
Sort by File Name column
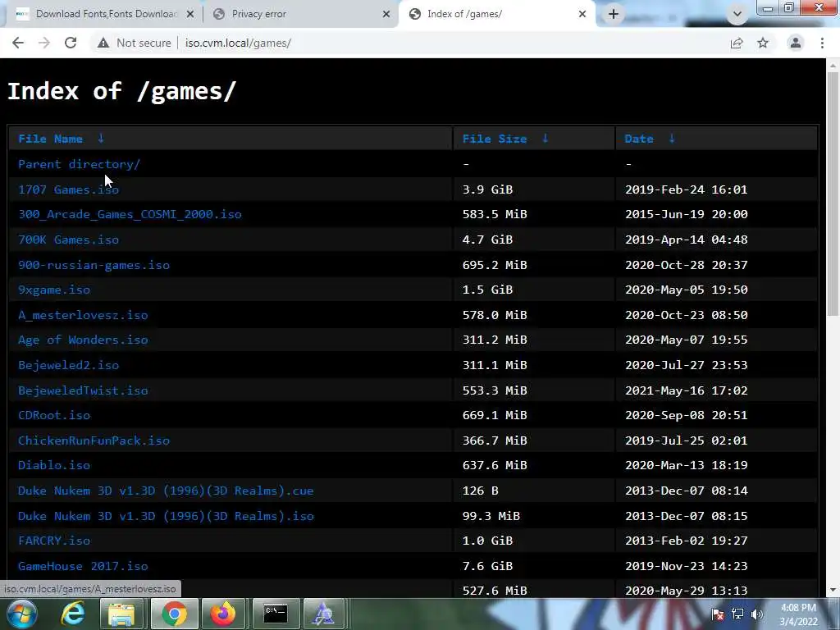(x=50, y=139)
